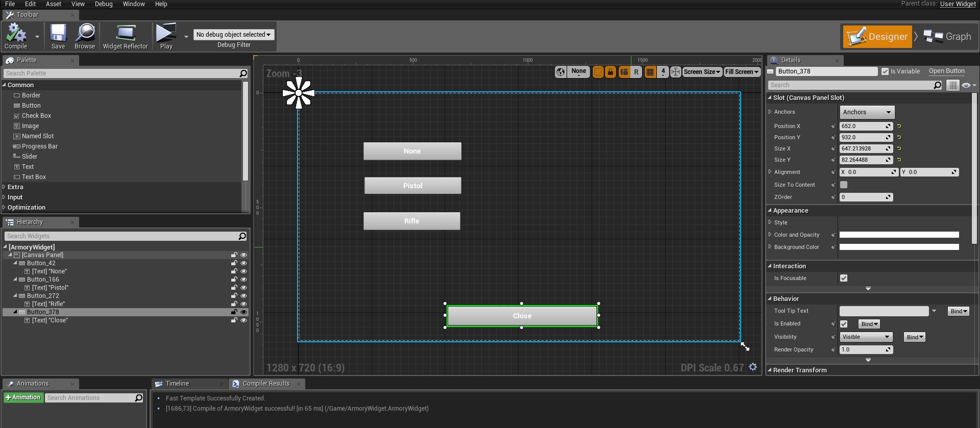Open the Visibility dropdown set to Visible

(866, 337)
